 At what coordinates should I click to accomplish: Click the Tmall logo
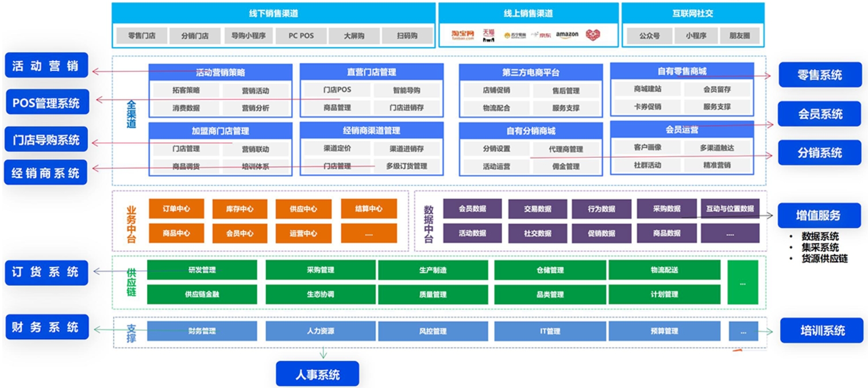[488, 36]
